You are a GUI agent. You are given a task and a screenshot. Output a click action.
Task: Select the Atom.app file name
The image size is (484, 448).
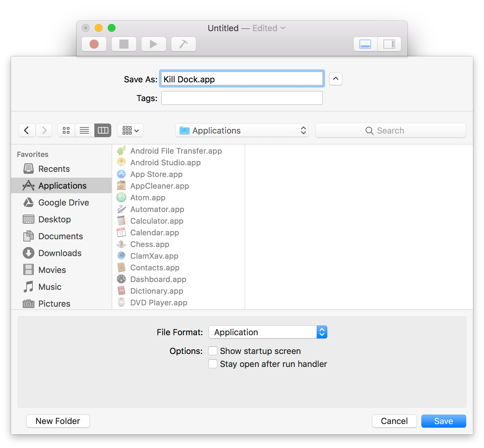click(148, 198)
